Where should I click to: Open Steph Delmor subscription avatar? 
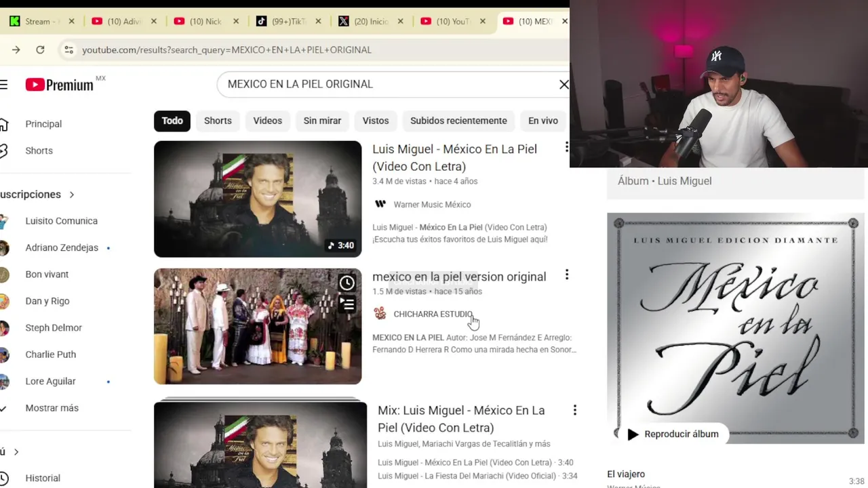click(x=3, y=328)
